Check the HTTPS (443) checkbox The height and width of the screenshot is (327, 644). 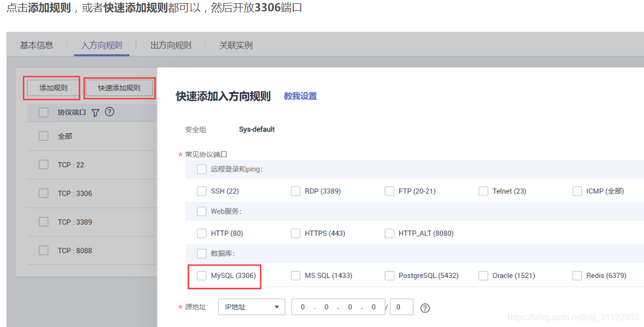(295, 233)
